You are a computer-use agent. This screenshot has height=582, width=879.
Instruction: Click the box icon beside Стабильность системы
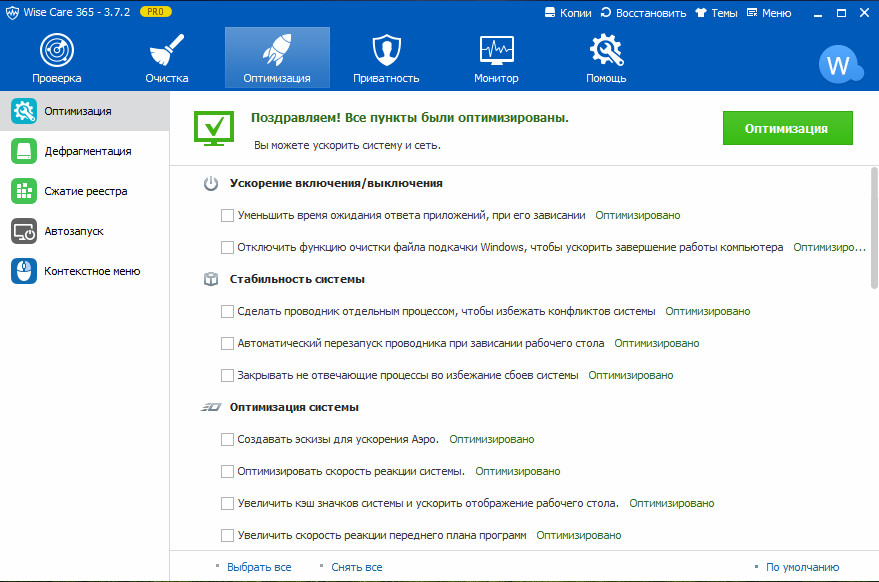pos(211,279)
